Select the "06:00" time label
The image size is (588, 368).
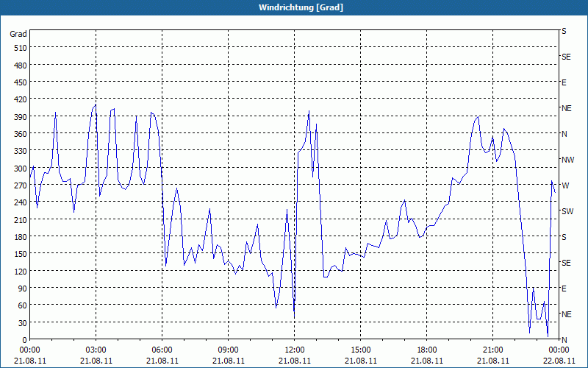click(x=162, y=350)
